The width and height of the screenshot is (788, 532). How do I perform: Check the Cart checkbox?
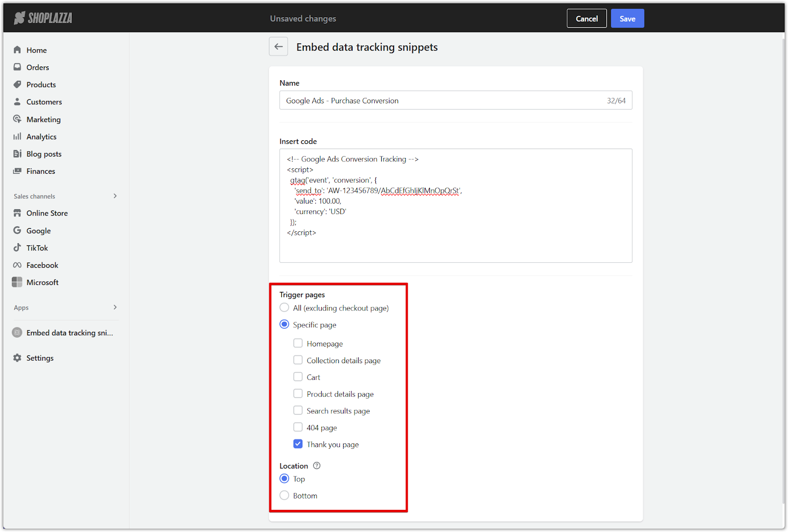pyautogui.click(x=298, y=376)
